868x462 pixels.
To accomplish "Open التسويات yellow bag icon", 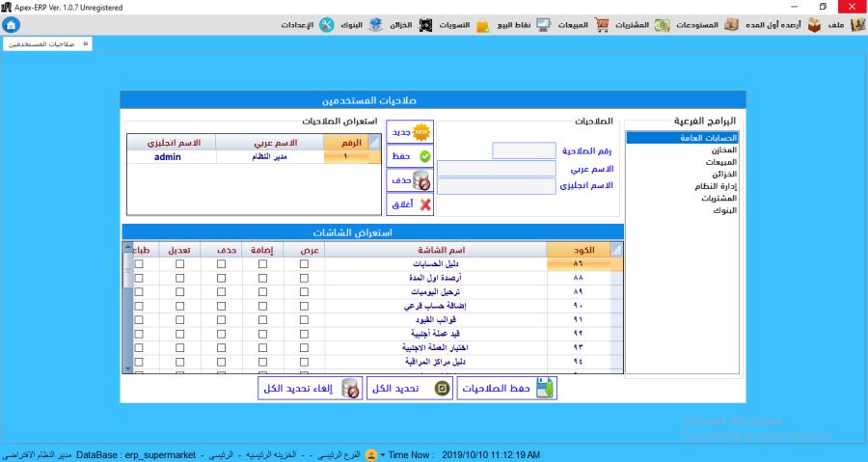I will [x=483, y=25].
